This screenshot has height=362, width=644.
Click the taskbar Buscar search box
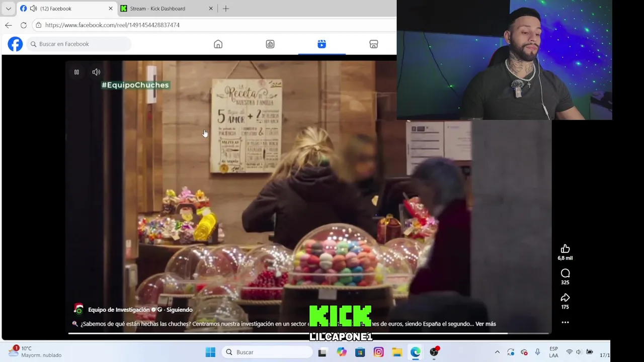click(x=267, y=352)
